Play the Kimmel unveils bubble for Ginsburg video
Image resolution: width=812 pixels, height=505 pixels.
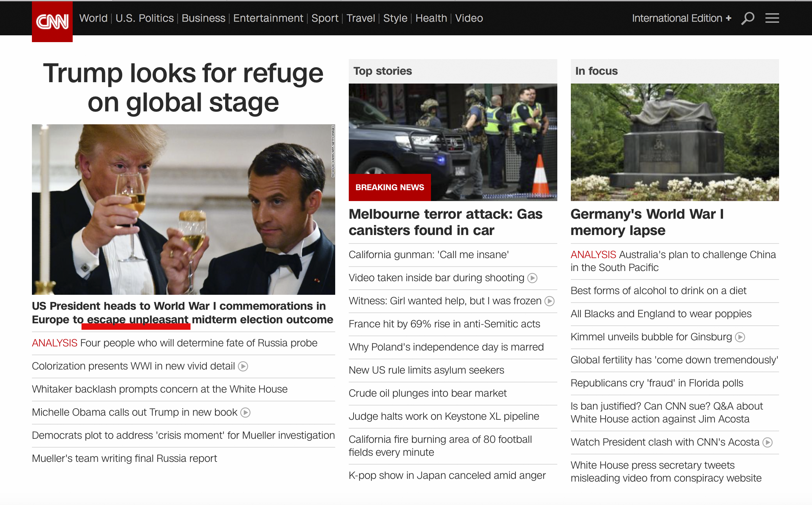tap(740, 337)
